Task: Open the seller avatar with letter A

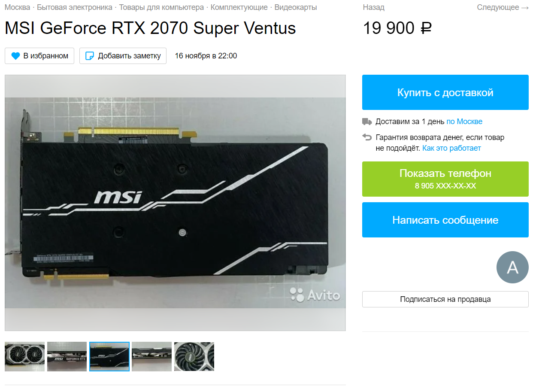Action: click(x=512, y=267)
